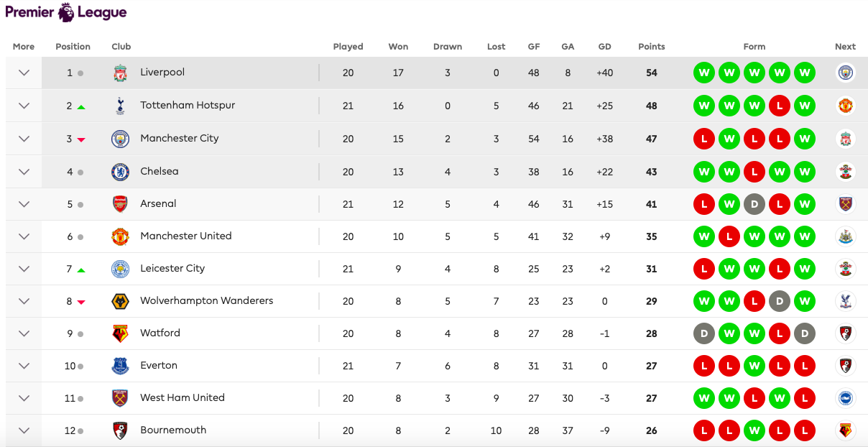
Task: Click the Manchester City club crest
Action: 120,139
